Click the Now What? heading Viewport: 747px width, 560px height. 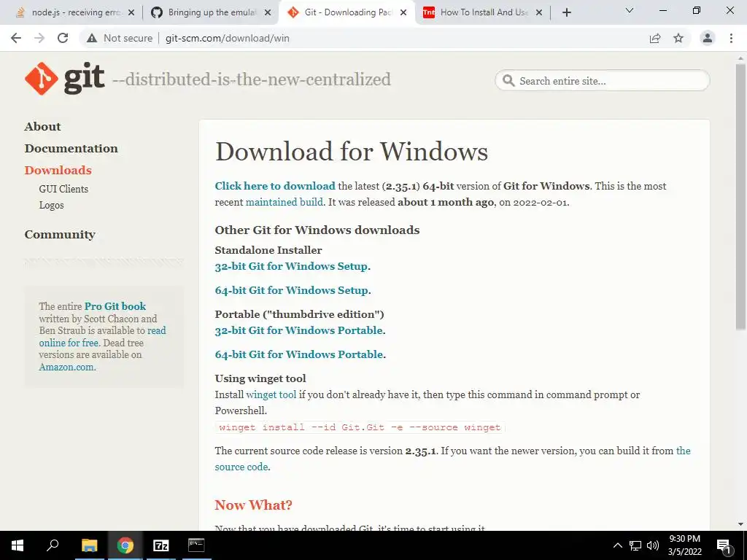tap(253, 505)
